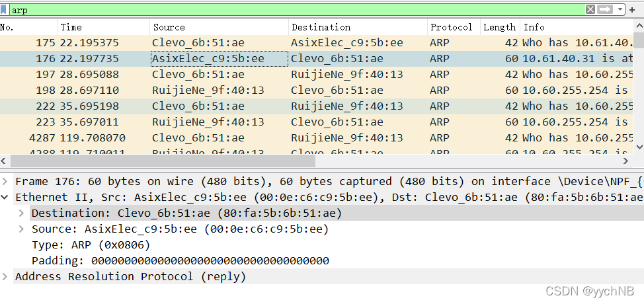The width and height of the screenshot is (644, 304).
Task: Select packet number 223
Action: tap(46, 122)
